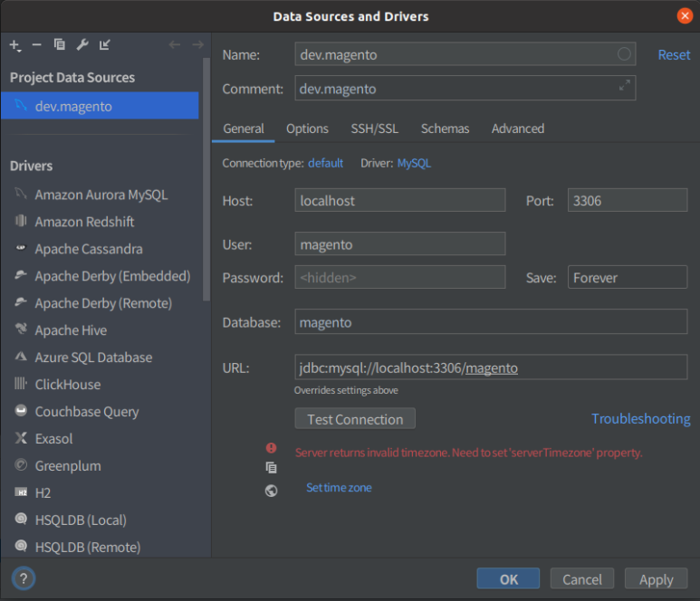Click the Set time zone link
The image size is (700, 601).
339,487
